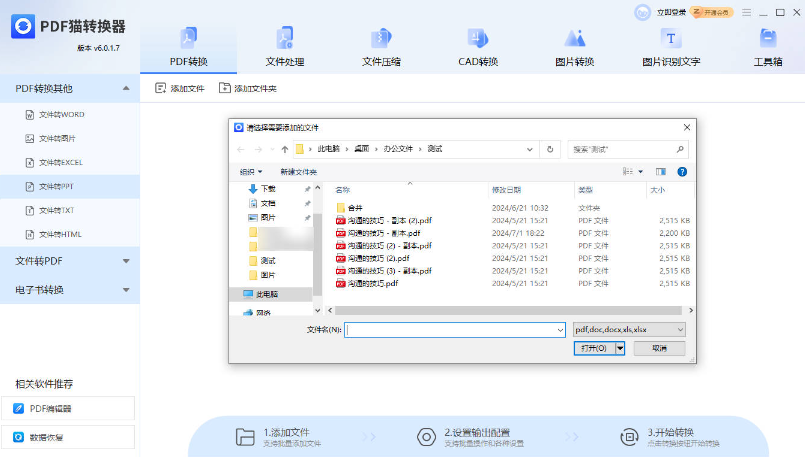The height and width of the screenshot is (457, 805).
Task: Open the PDF编辑器 recommended software
Action: click(68, 409)
